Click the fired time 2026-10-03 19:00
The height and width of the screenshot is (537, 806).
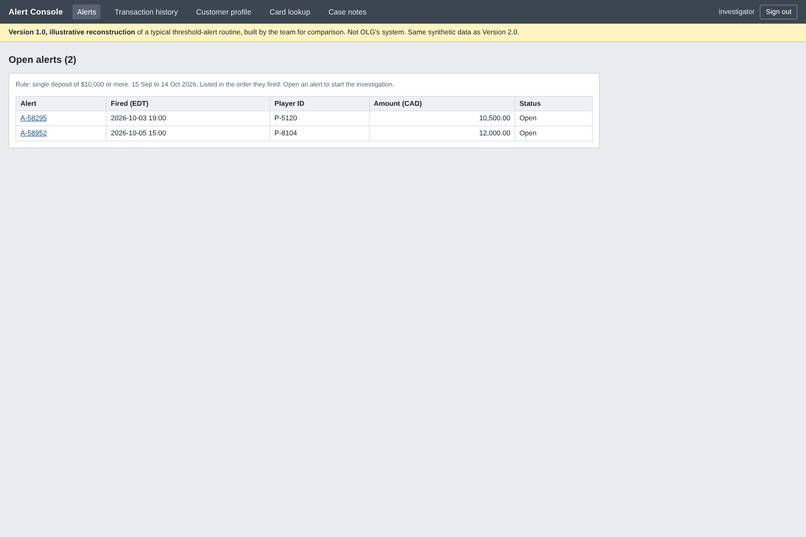(x=138, y=118)
